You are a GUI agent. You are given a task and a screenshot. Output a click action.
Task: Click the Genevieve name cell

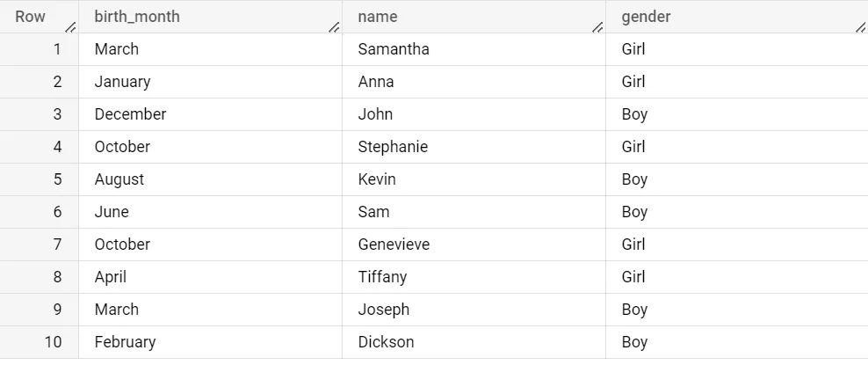pyautogui.click(x=394, y=245)
